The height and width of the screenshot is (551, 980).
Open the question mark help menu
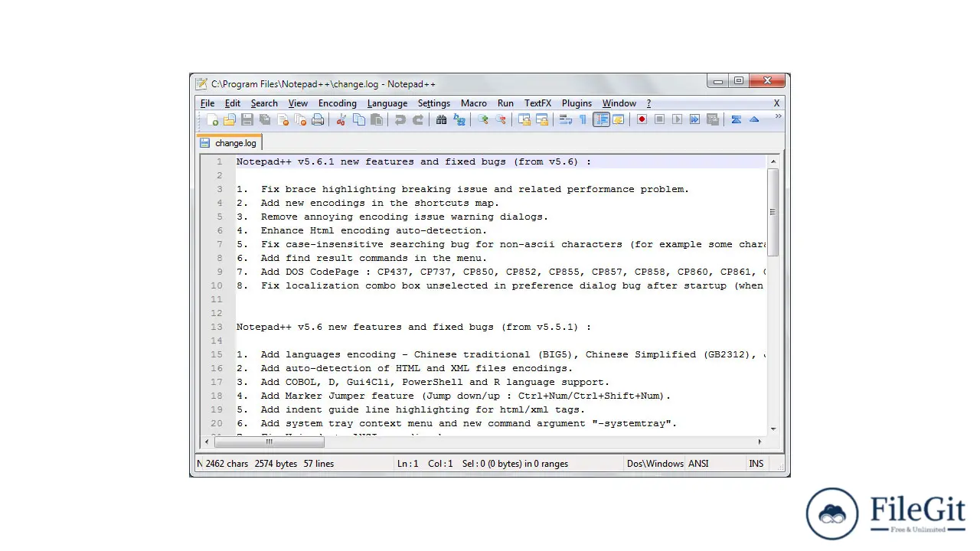coord(648,103)
